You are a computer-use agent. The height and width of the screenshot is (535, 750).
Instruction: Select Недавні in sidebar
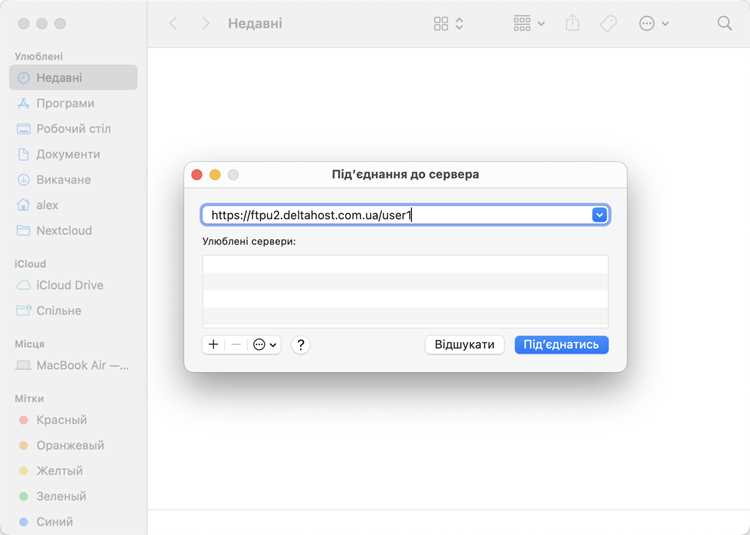73,77
